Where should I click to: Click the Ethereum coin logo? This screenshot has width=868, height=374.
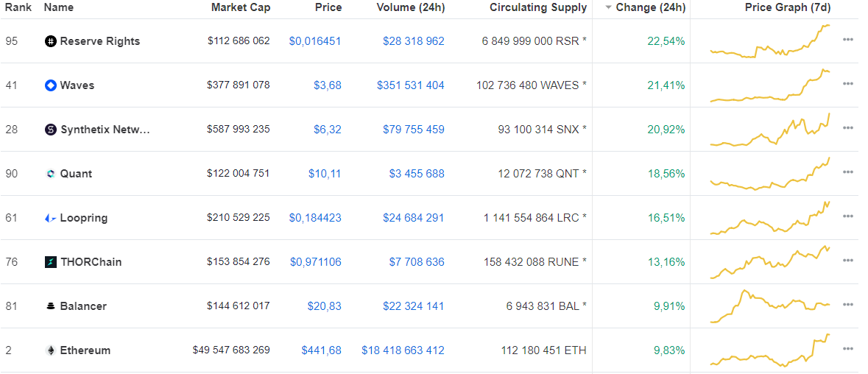coord(51,350)
